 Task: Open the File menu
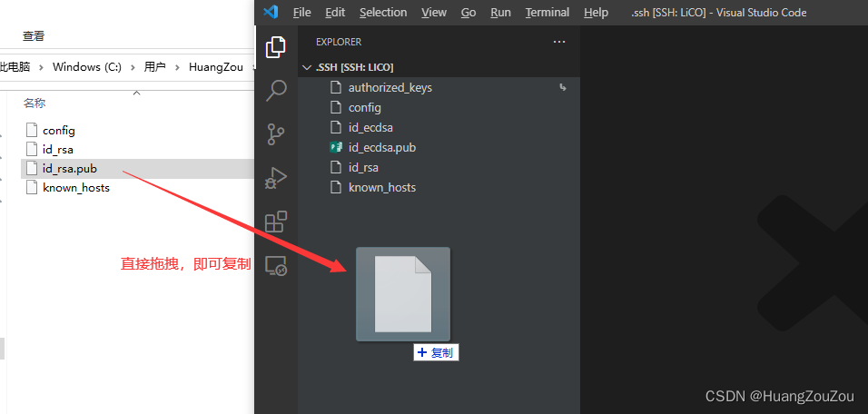[301, 12]
